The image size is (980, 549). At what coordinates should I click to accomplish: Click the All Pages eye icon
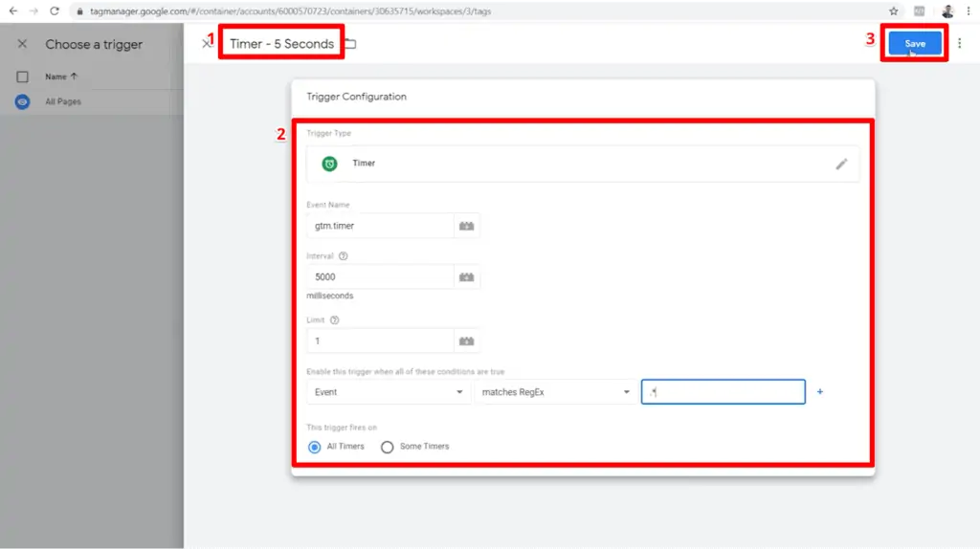(23, 101)
